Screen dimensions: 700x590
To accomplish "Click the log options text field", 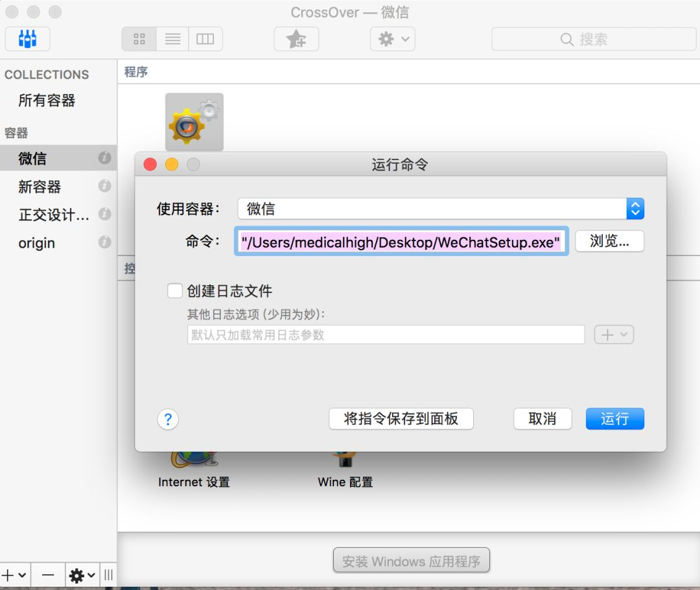I will tap(386, 335).
